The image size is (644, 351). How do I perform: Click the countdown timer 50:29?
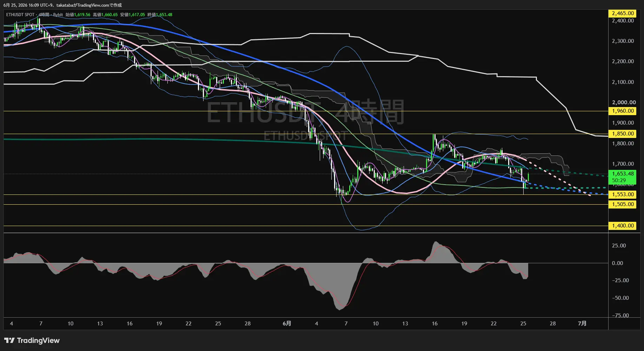619,180
